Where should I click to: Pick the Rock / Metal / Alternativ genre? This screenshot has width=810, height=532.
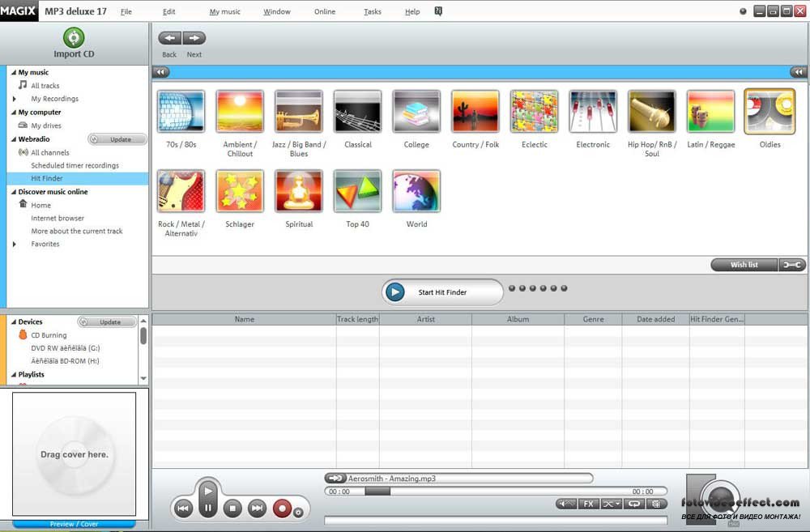181,191
